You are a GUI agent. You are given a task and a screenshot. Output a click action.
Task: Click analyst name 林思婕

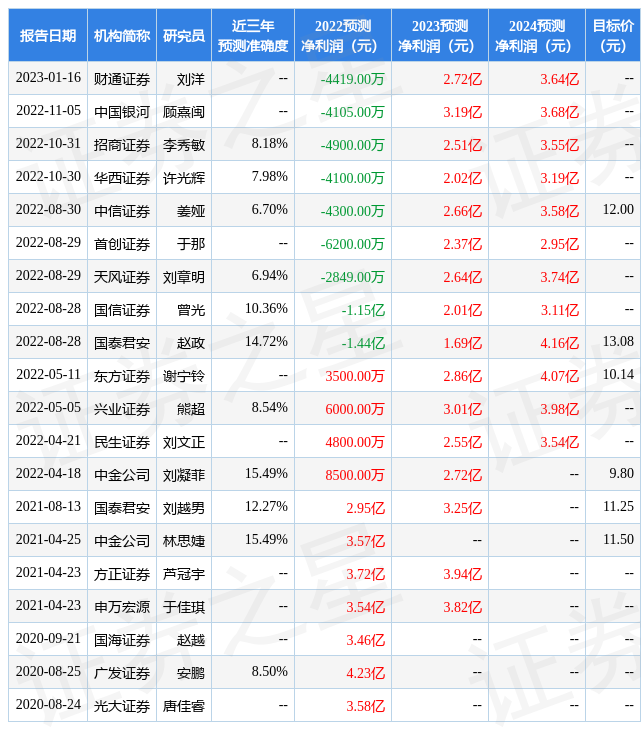tap(184, 541)
